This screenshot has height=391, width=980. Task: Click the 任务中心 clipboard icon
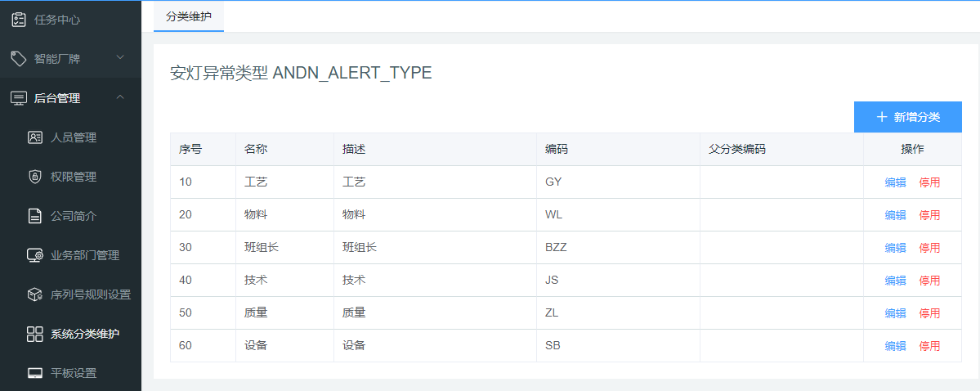19,19
